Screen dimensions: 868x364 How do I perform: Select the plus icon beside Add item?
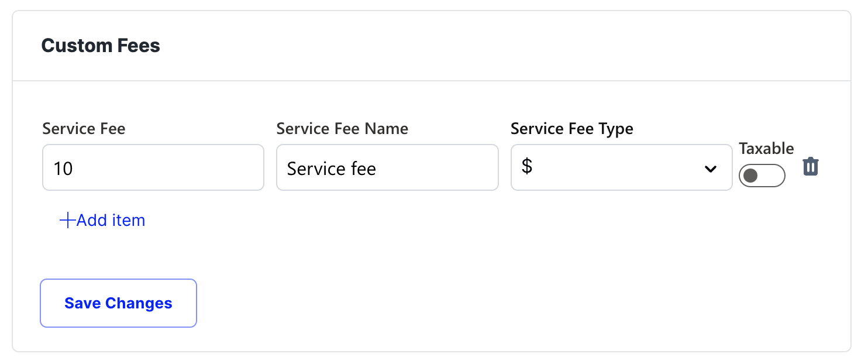point(66,220)
